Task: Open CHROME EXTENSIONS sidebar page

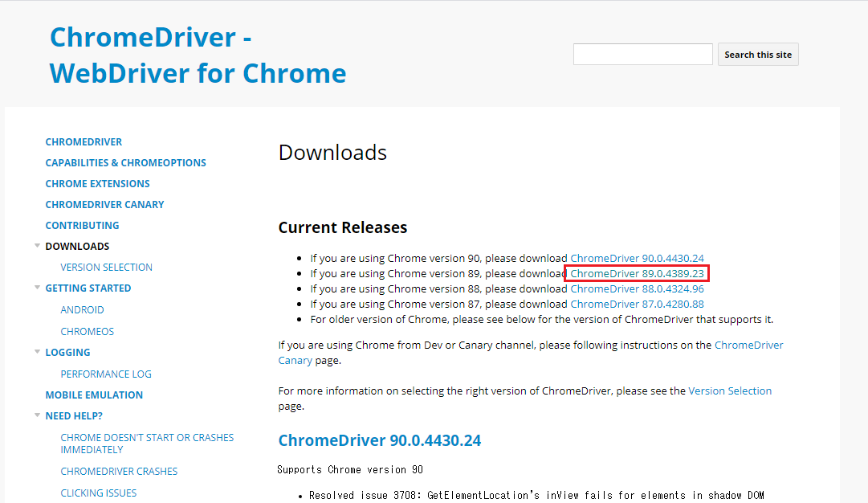Action: (x=97, y=183)
